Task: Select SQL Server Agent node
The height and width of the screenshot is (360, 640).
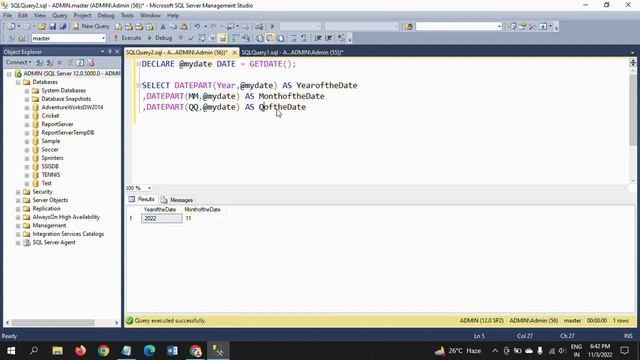Action: [x=54, y=242]
